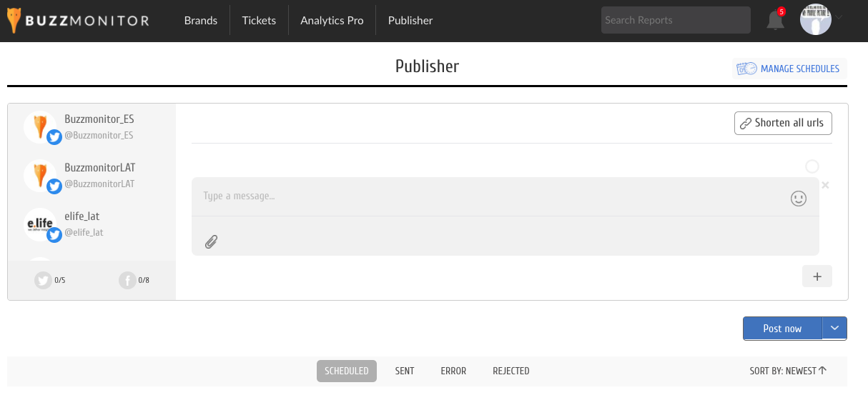Viewport: 868px width, 400px height.
Task: Select the Buzzmonitor_ES Twitter account
Action: click(92, 127)
